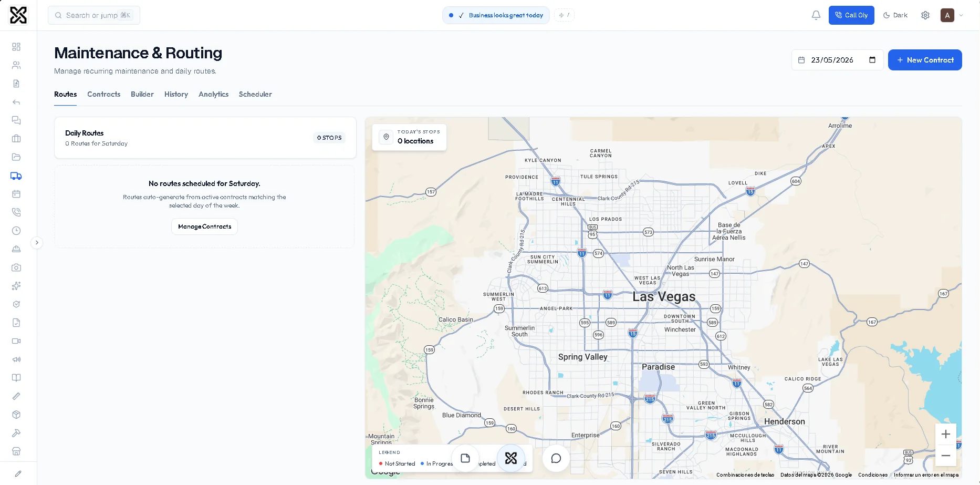Viewport: 980px width, 485px height.
Task: Open the floating chat bubble button
Action: (x=556, y=458)
